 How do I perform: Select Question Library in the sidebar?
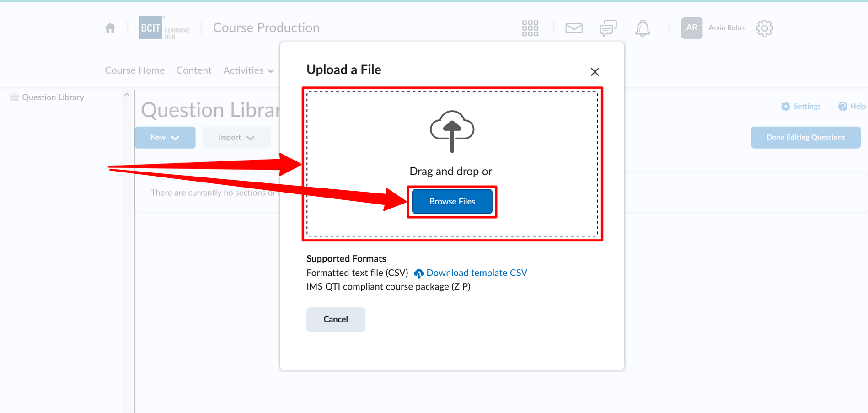pos(53,97)
